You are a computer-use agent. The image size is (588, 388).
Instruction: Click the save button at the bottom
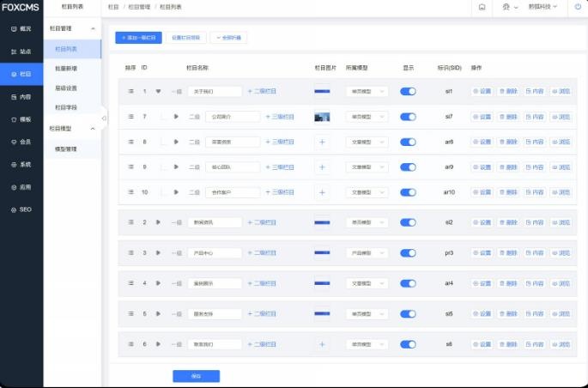coord(196,376)
